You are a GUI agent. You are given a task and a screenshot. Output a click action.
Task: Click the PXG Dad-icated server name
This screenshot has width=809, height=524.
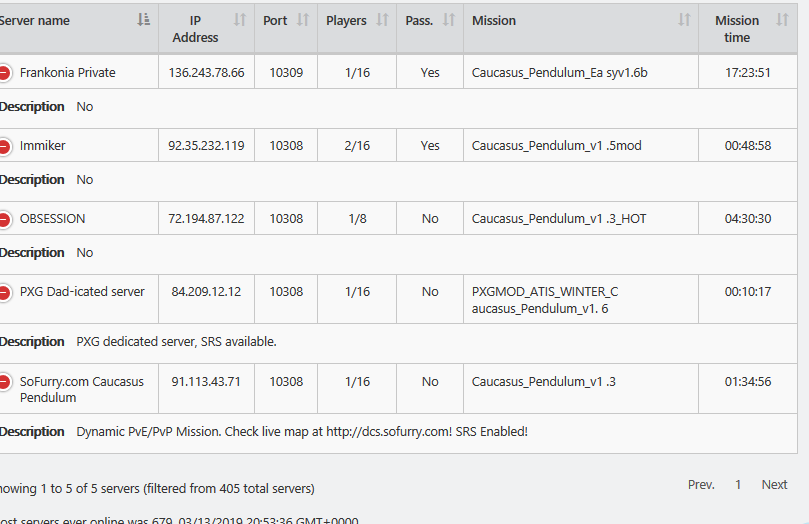click(x=82, y=292)
